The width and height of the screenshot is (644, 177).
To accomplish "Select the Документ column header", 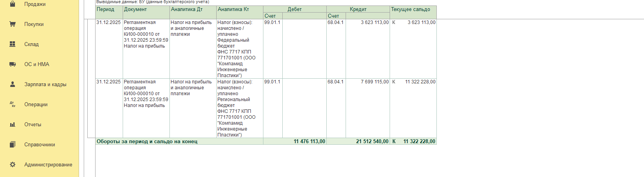I will click(135, 9).
